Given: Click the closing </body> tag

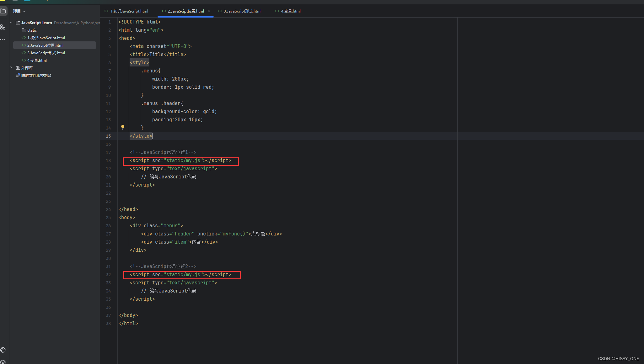Looking at the screenshot, I should click(128, 315).
